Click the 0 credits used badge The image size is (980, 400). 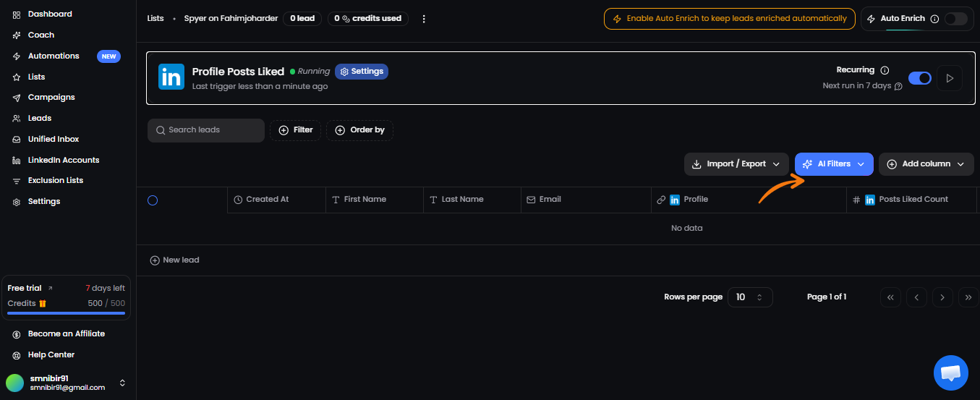367,19
